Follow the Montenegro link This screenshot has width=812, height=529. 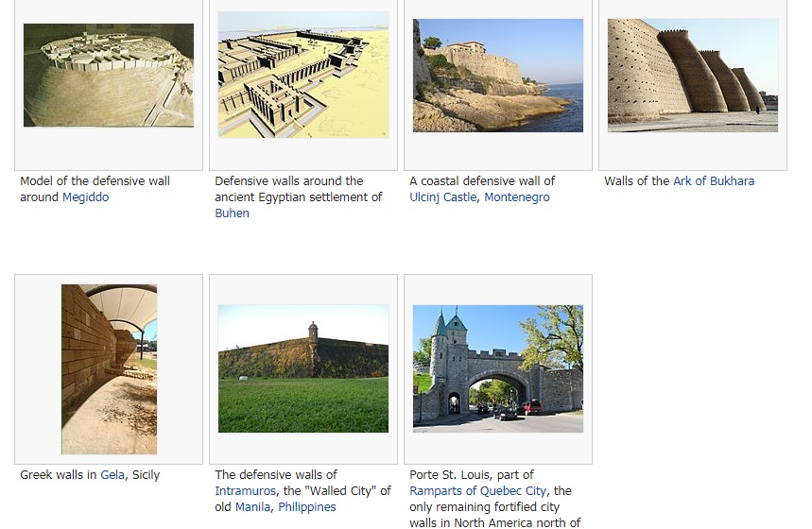point(517,197)
